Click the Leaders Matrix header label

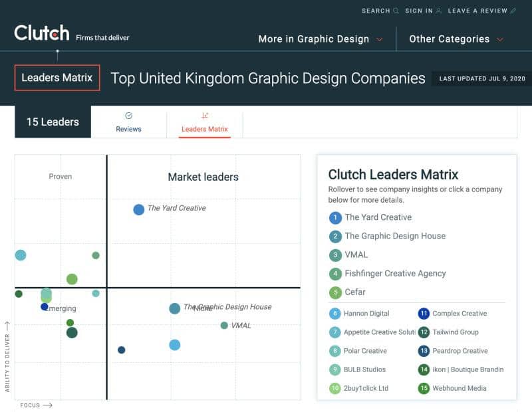[x=57, y=78]
